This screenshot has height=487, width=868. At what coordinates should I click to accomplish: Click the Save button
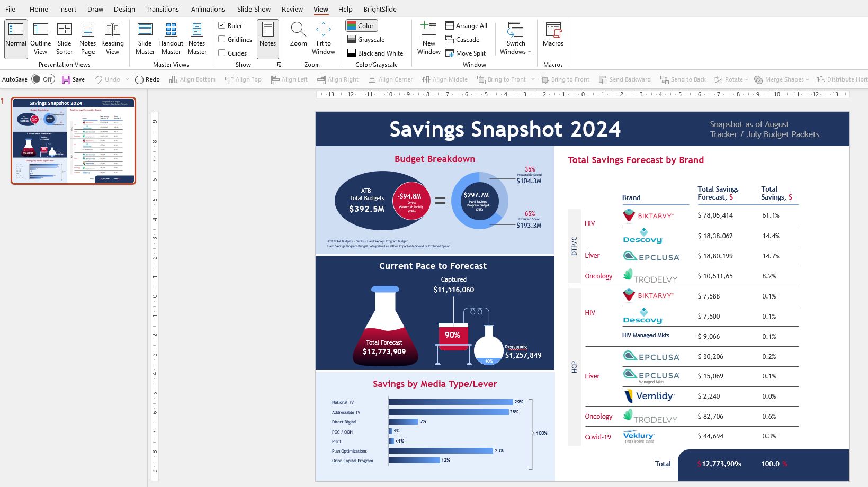73,79
